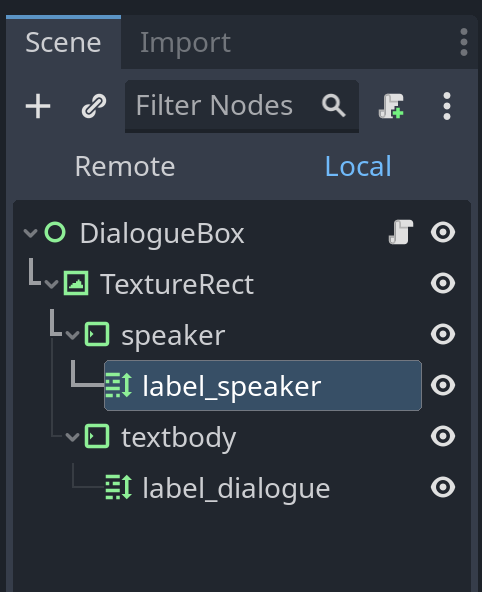Click the Add Child Node plus icon
This screenshot has height=592, width=482.
pyautogui.click(x=38, y=106)
